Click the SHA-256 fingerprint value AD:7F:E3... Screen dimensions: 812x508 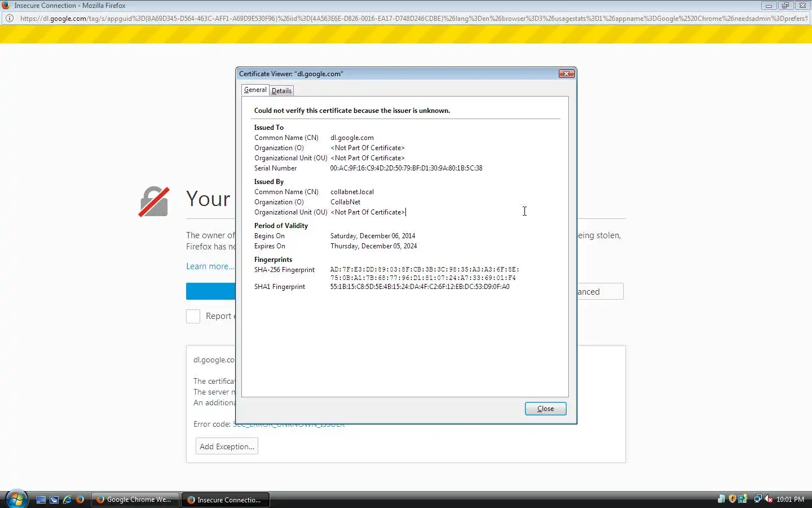(425, 274)
